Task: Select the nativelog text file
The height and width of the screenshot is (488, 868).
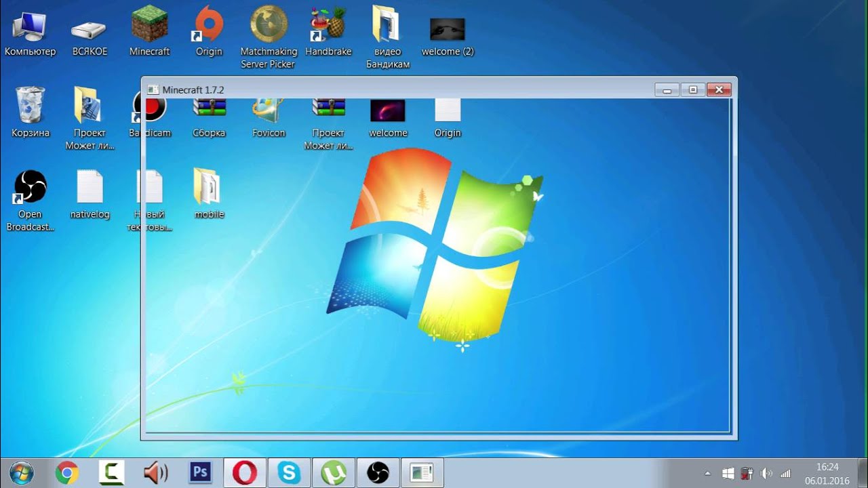Action: pyautogui.click(x=90, y=195)
